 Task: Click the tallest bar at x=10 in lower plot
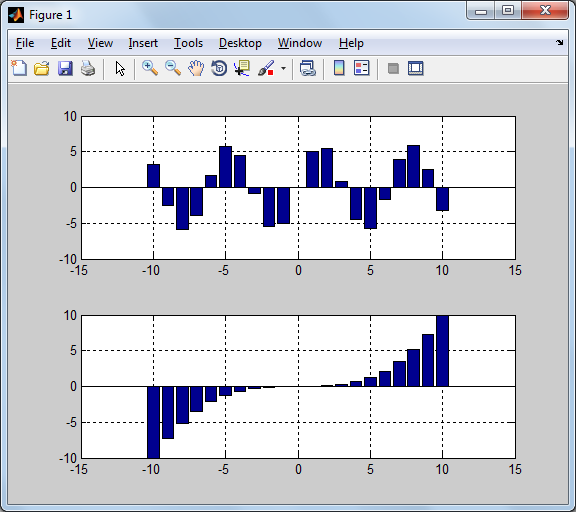coord(442,351)
